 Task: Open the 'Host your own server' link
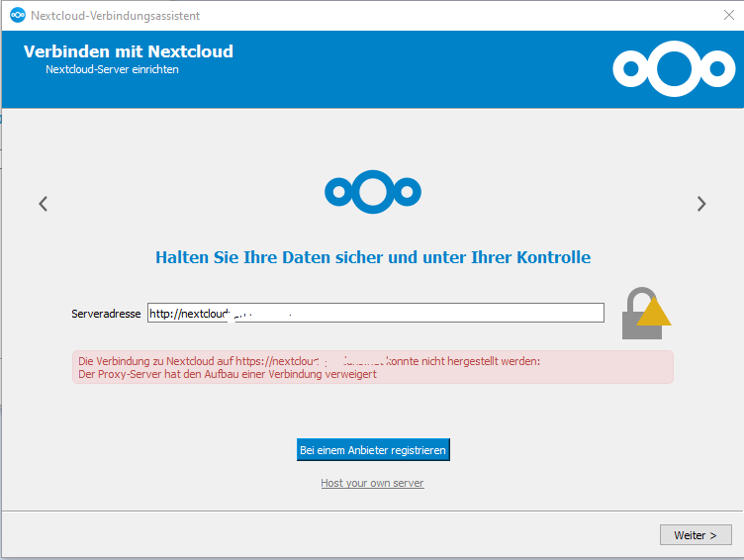tap(372, 483)
